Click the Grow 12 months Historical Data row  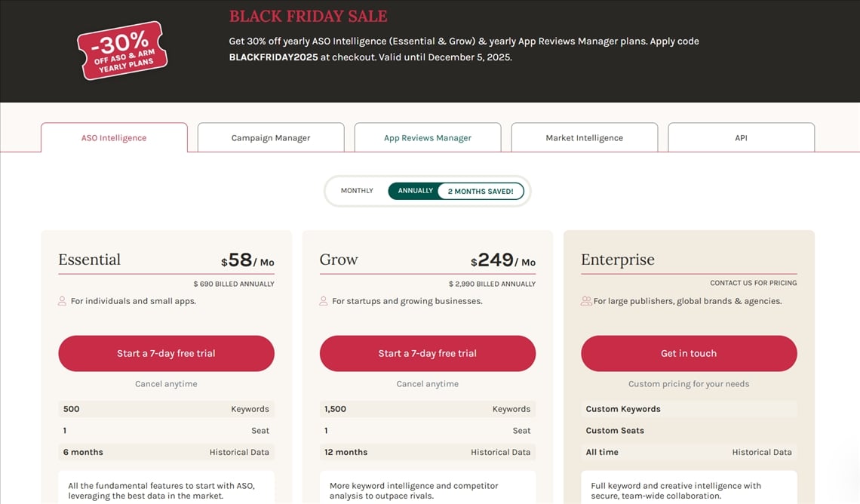pos(428,452)
